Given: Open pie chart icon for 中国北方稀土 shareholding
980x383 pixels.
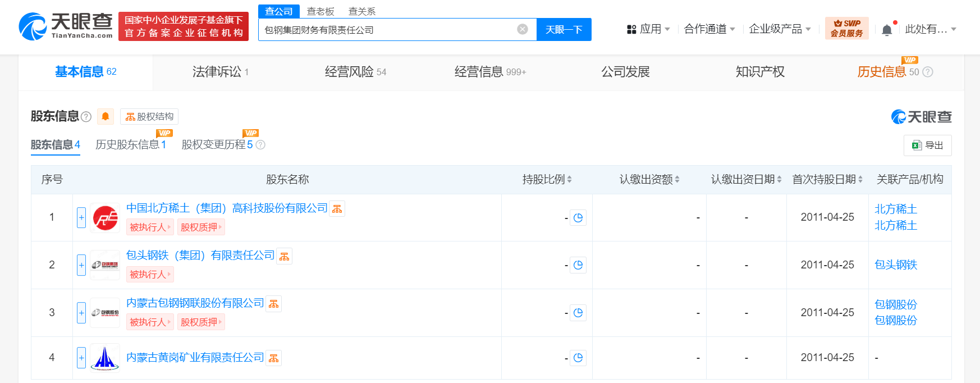Looking at the screenshot, I should (578, 218).
